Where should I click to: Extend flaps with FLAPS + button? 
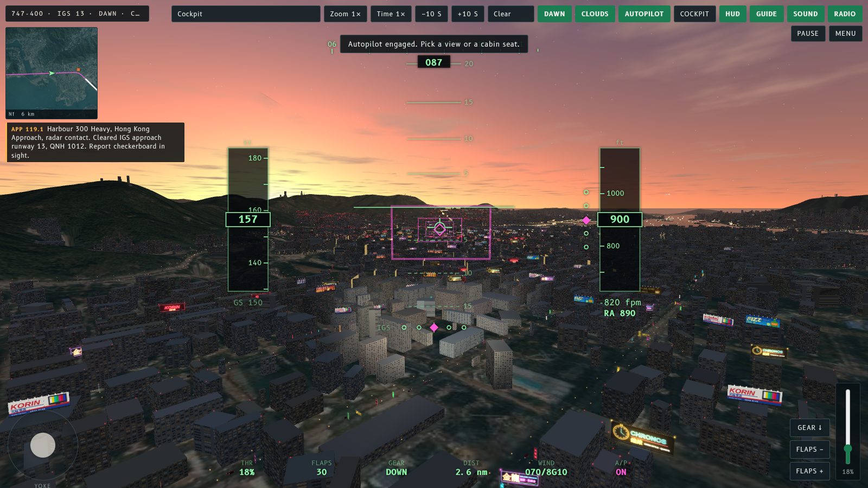tap(809, 471)
